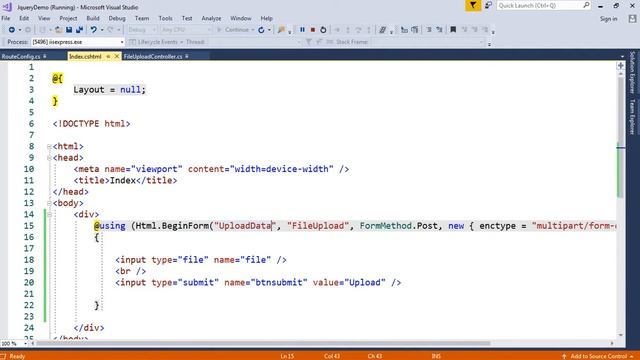Click the notifications flag icon
The width and height of the screenshot is (640, 360).
click(x=473, y=5)
